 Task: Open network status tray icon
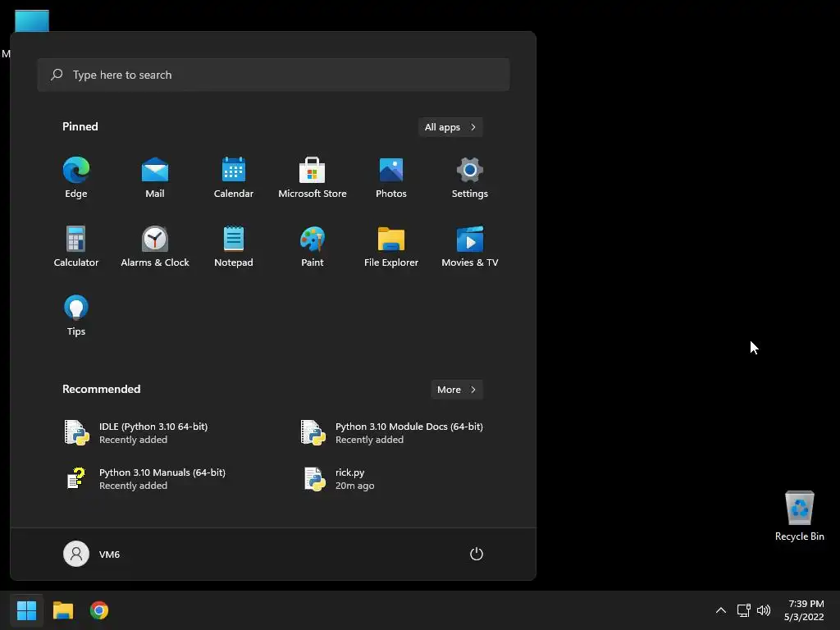click(x=743, y=610)
